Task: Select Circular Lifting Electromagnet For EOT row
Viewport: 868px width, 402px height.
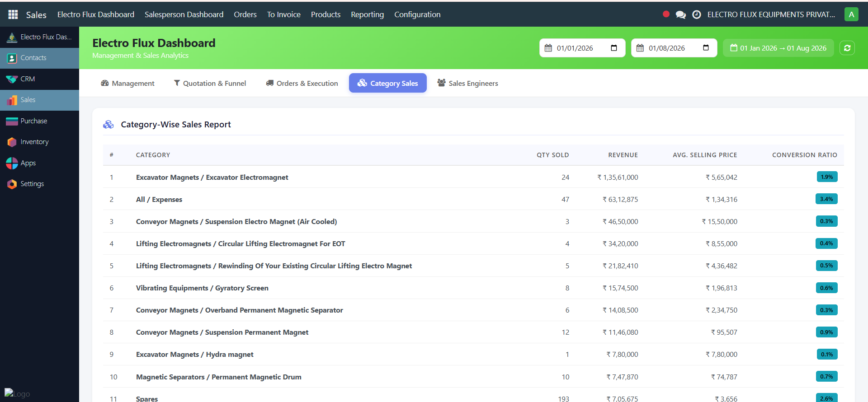Action: pos(473,243)
